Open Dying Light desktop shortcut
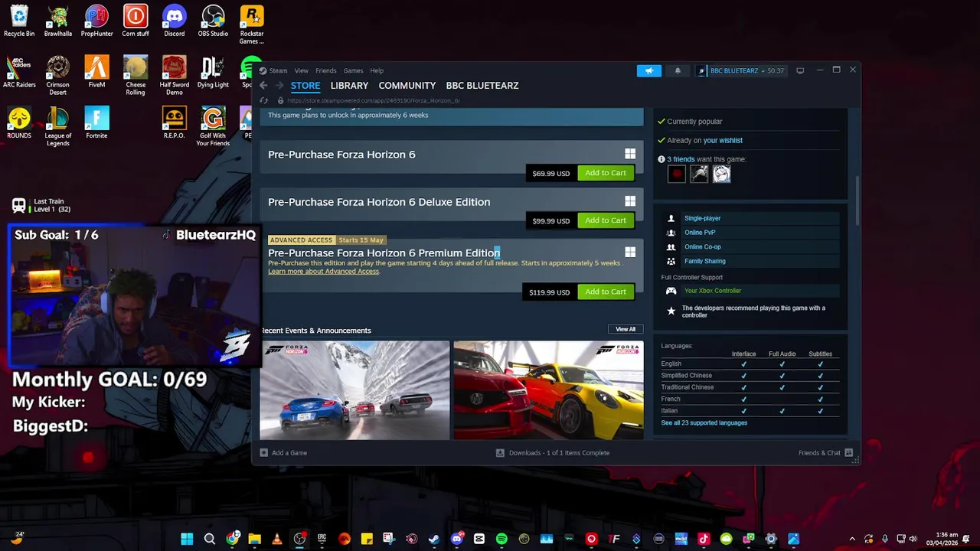Image resolution: width=980 pixels, height=551 pixels. click(213, 72)
